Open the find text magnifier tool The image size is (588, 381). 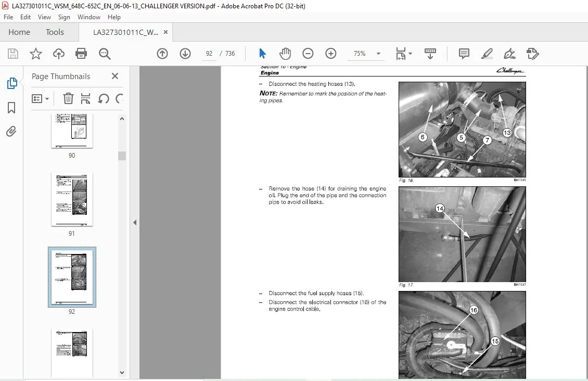point(105,54)
